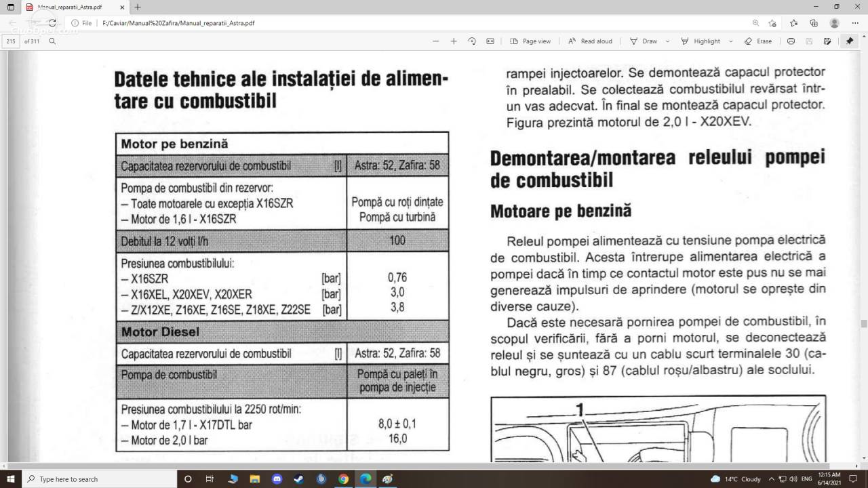Switch to Microsoft Edge on taskbar

tap(366, 479)
